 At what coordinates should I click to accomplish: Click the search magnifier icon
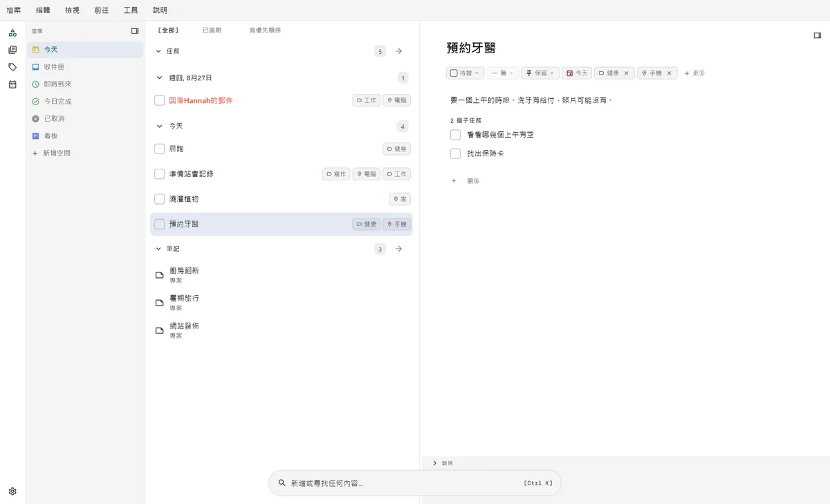coord(282,483)
